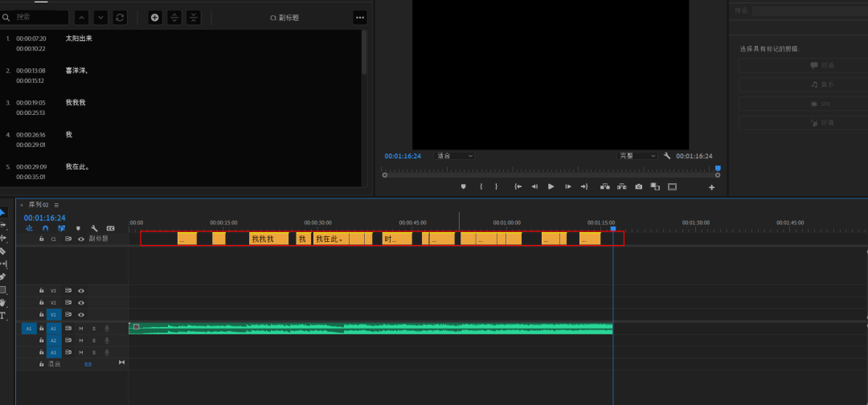
Task: Add marker in timeline header
Action: click(78, 228)
